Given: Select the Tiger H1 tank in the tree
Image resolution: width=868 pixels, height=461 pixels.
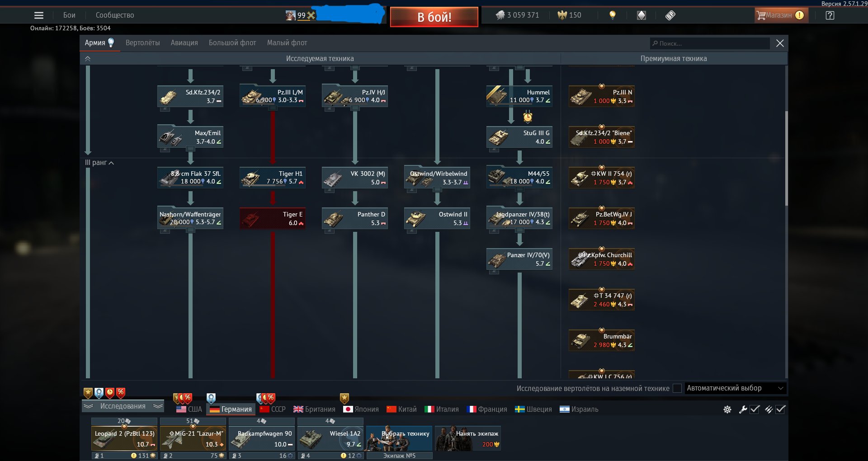Looking at the screenshot, I should 273,178.
